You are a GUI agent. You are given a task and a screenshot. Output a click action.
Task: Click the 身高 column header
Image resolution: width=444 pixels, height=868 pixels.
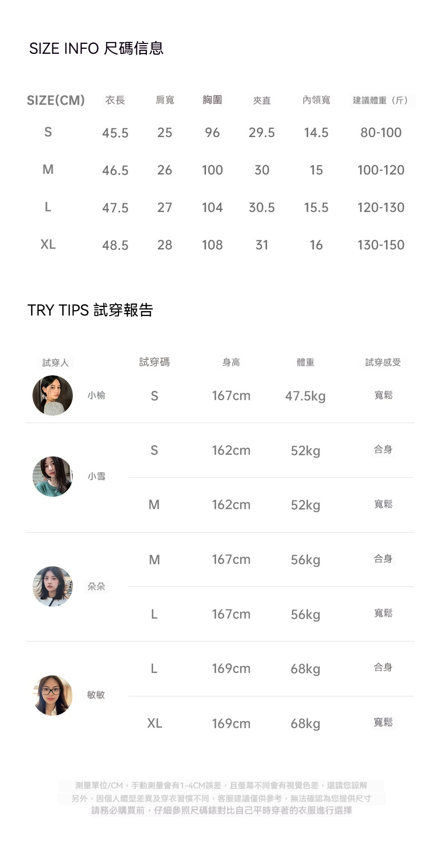tap(231, 362)
